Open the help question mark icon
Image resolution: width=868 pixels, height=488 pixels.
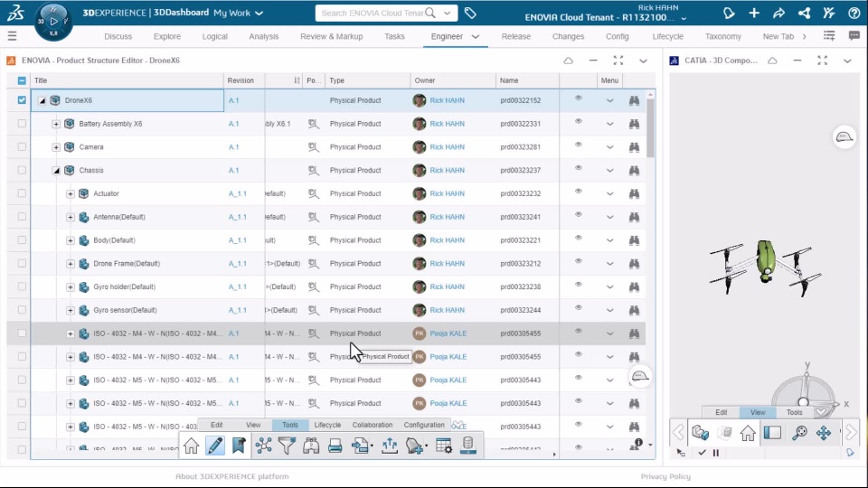pos(854,13)
